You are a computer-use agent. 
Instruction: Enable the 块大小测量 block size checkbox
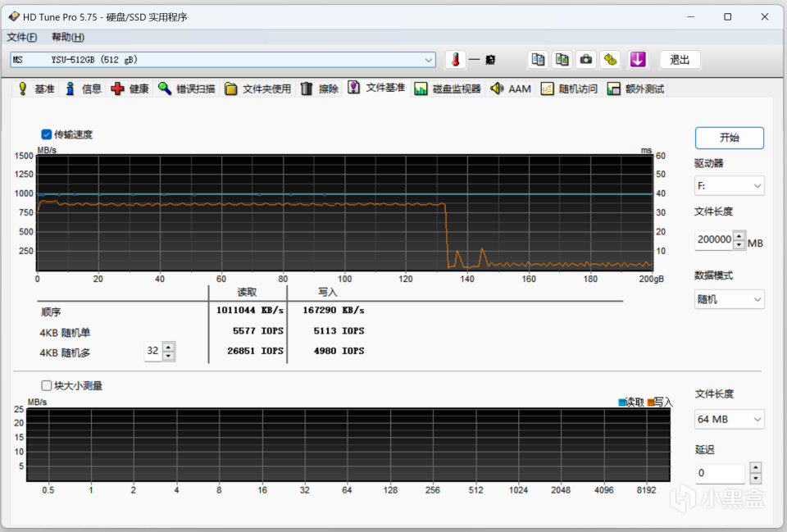point(47,385)
